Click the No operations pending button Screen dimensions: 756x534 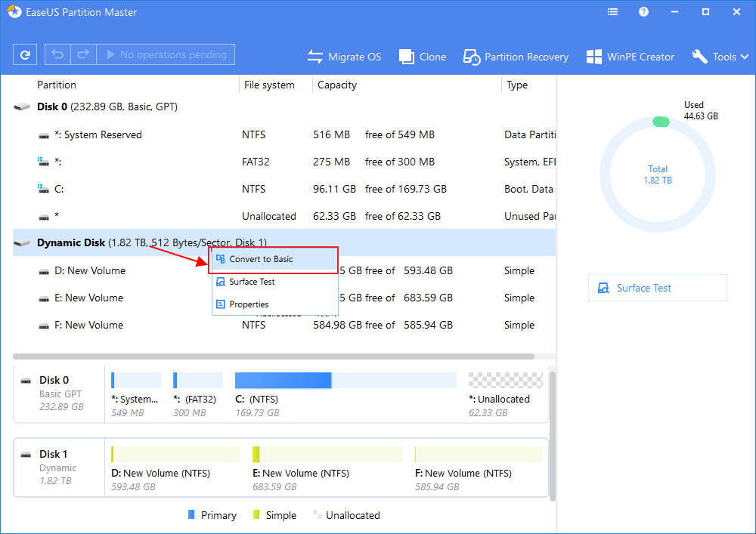pyautogui.click(x=166, y=54)
